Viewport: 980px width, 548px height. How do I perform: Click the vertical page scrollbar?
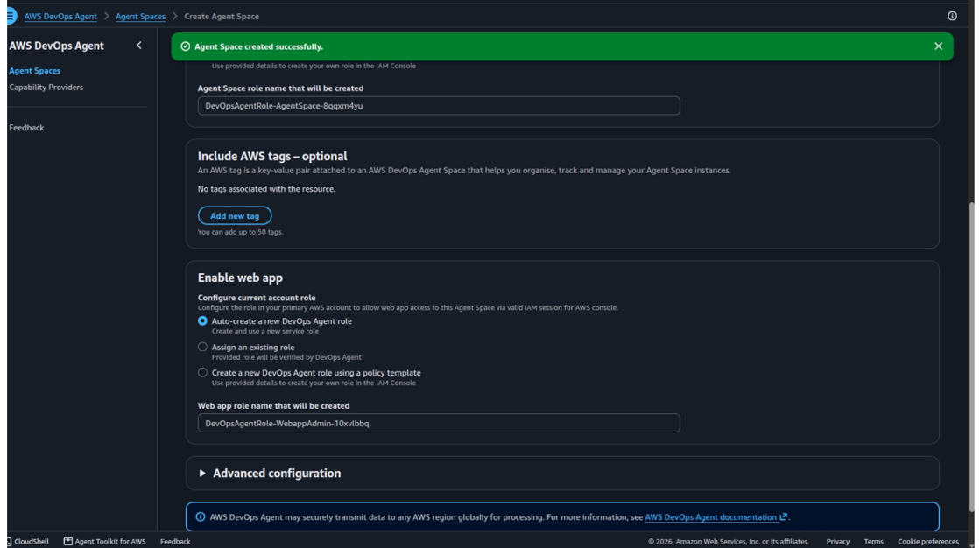pyautogui.click(x=971, y=356)
